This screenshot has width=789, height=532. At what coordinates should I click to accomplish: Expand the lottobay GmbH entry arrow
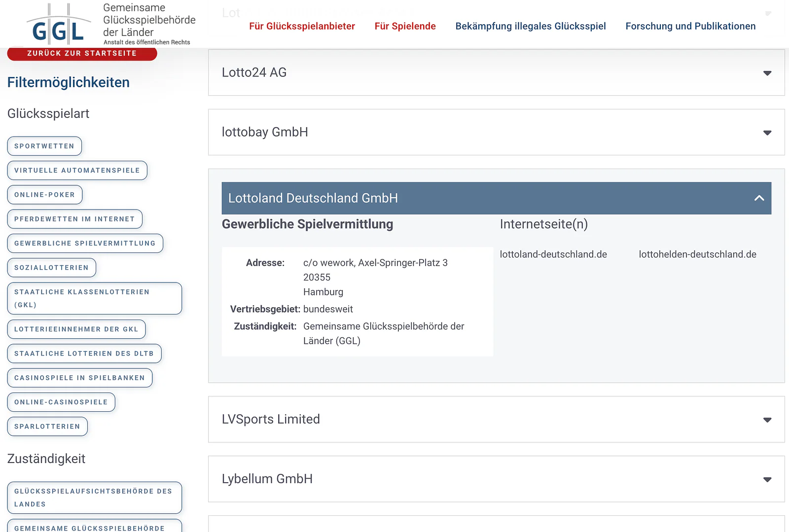767,133
